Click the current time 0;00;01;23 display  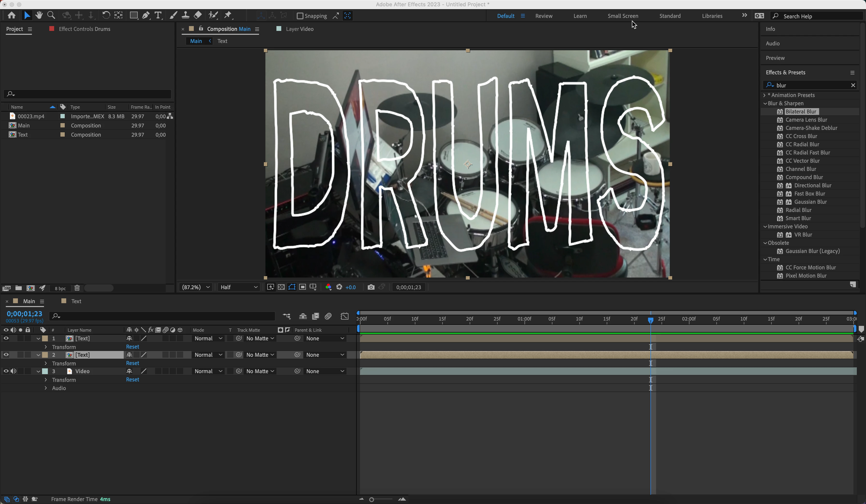coord(24,314)
